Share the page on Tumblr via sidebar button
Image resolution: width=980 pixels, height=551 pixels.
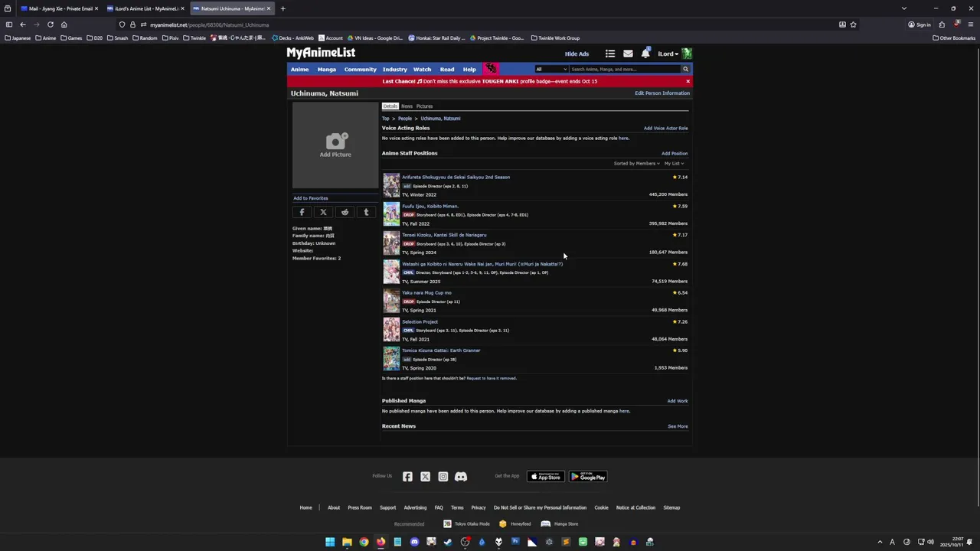pos(366,212)
